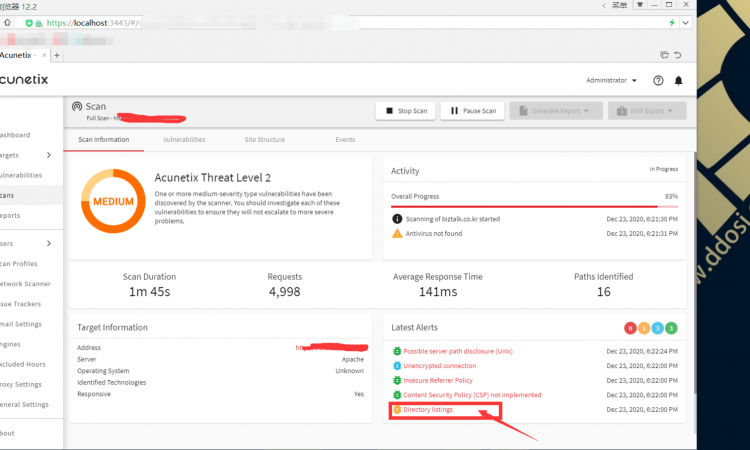This screenshot has height=450, width=750.
Task: Open a new browser tab with plus icon
Action: (57, 55)
